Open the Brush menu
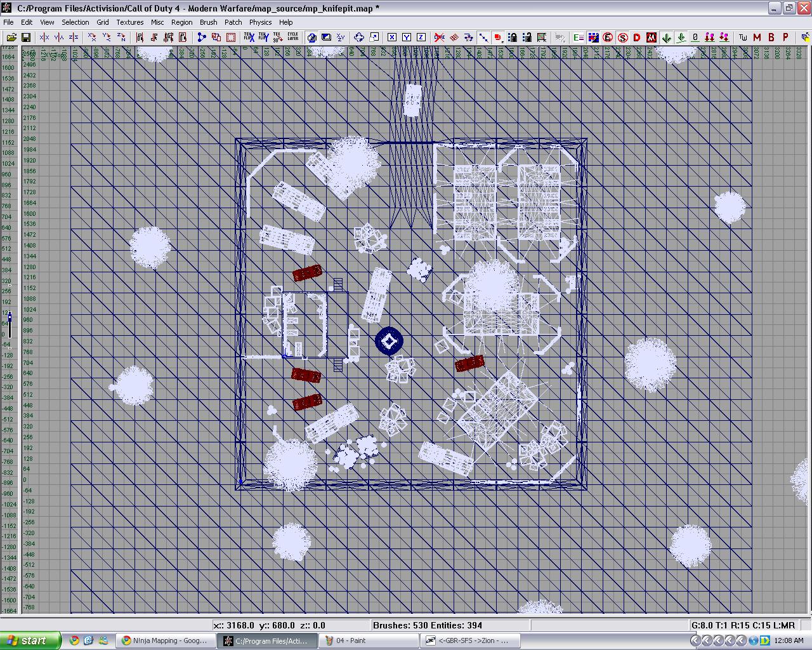Viewport: 812px width, 650px height. (x=208, y=22)
